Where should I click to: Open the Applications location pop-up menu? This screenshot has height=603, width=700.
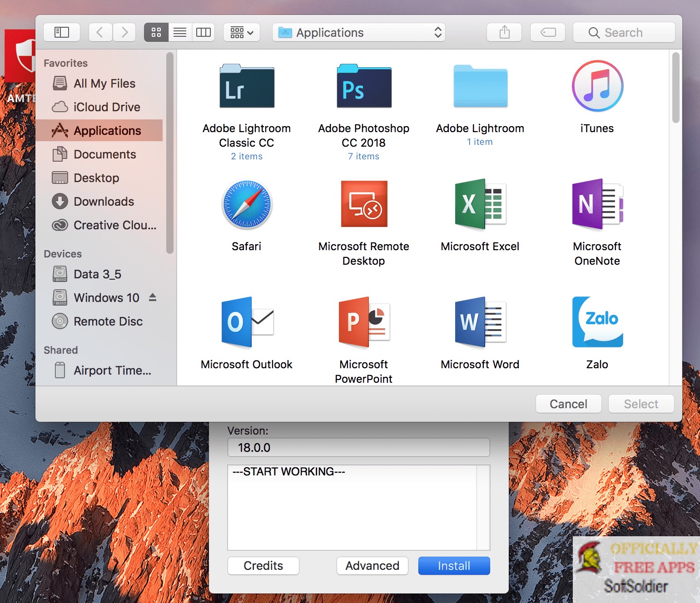tap(359, 32)
